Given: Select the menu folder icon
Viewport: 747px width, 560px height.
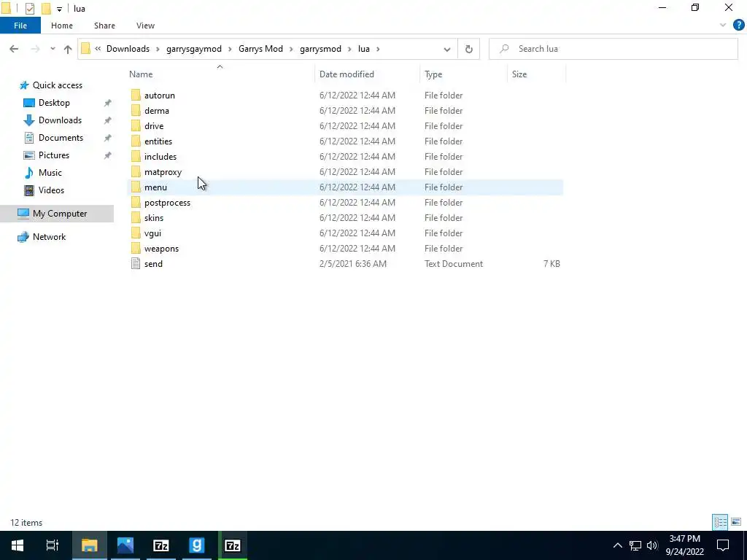Looking at the screenshot, I should (x=136, y=187).
